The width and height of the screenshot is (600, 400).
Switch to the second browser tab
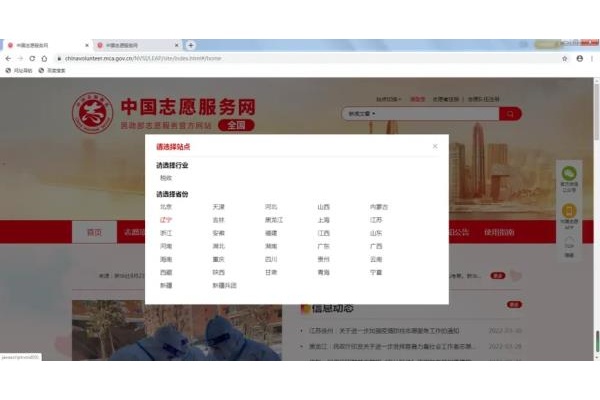click(x=137, y=45)
